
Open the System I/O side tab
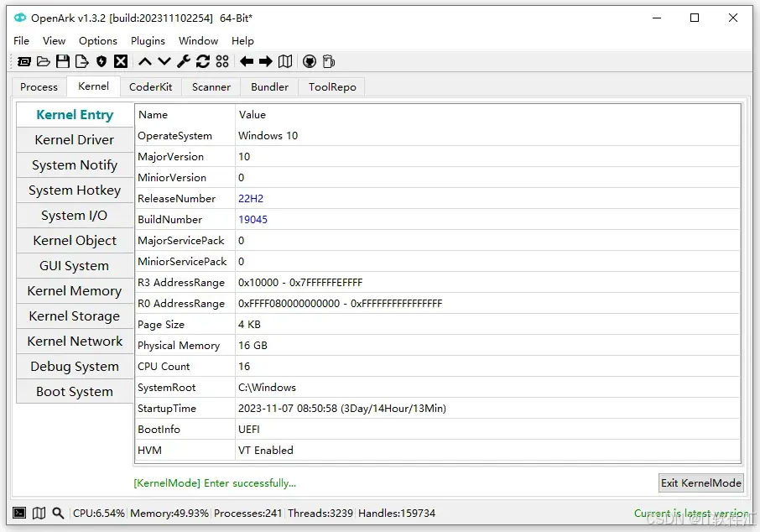click(75, 216)
